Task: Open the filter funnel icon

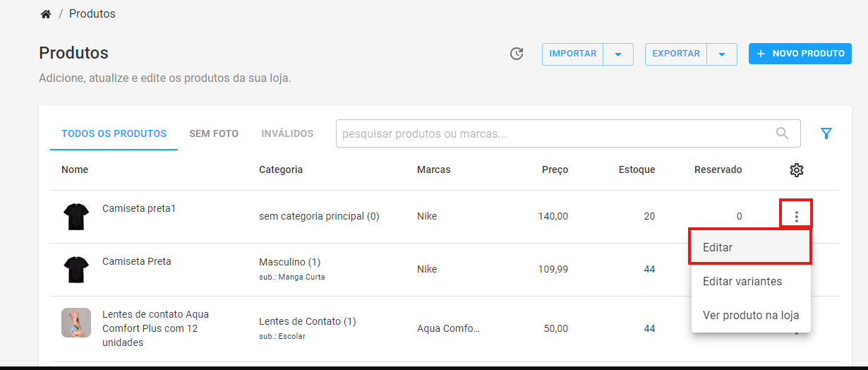Action: (x=826, y=133)
